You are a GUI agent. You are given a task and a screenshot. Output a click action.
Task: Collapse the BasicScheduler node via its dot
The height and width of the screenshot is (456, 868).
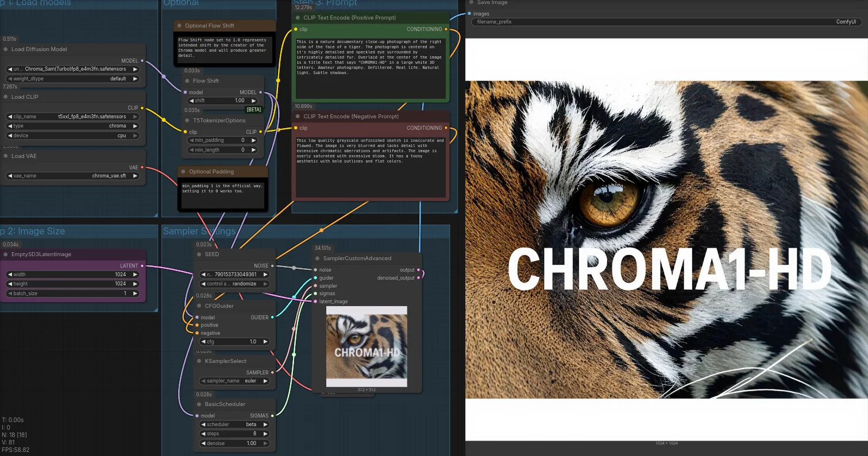click(199, 404)
